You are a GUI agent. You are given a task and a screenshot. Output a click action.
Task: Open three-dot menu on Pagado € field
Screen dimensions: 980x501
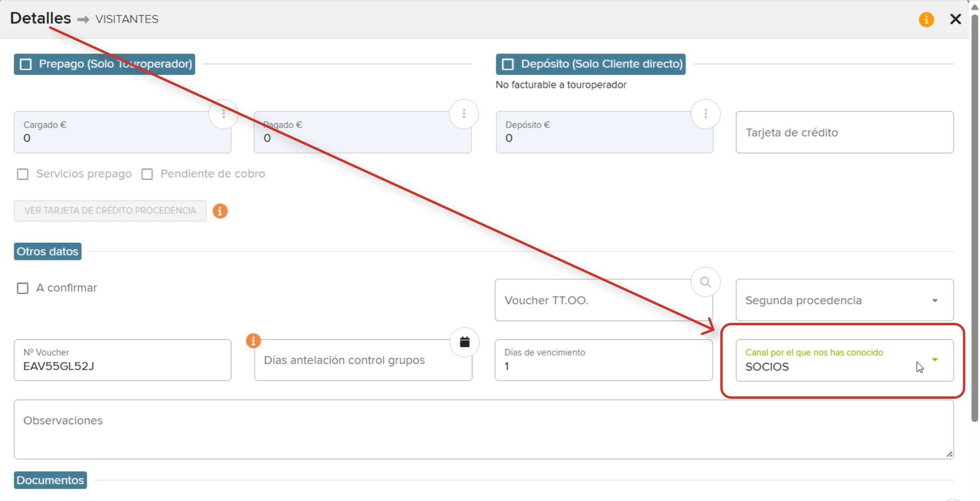click(x=464, y=114)
